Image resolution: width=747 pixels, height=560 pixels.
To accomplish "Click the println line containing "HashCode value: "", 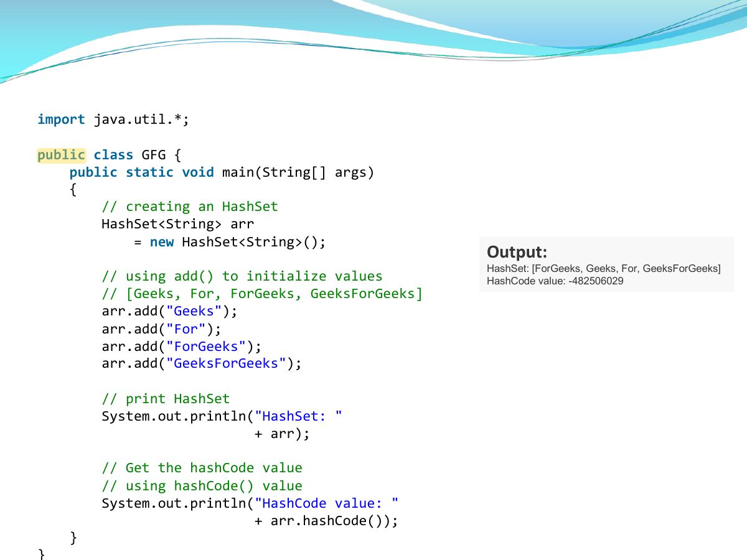I will click(250, 503).
